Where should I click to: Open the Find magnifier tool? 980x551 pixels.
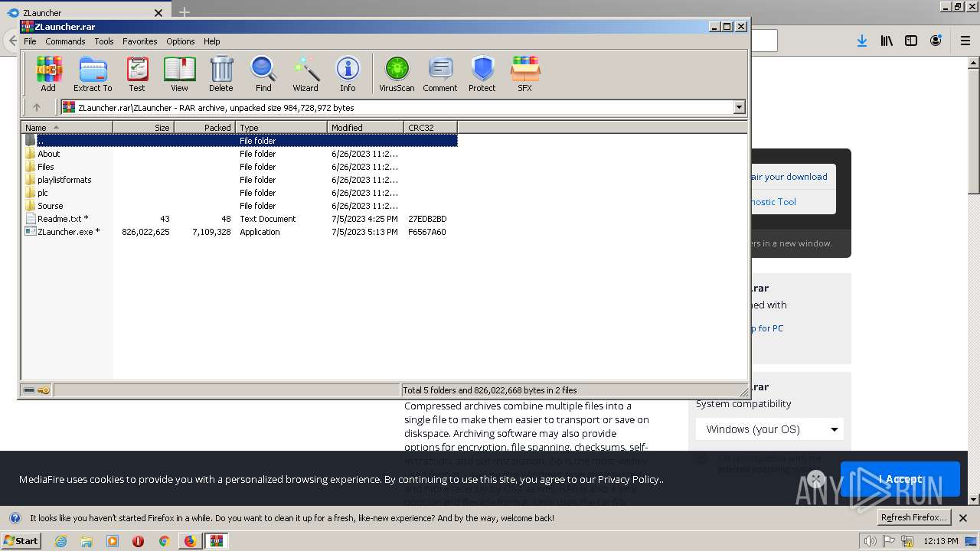(263, 74)
